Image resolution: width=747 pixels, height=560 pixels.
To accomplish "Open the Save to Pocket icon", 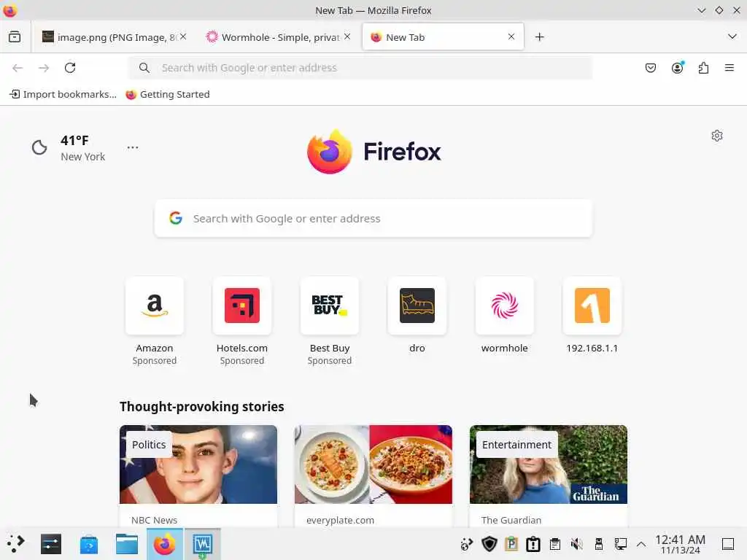I will pos(650,68).
